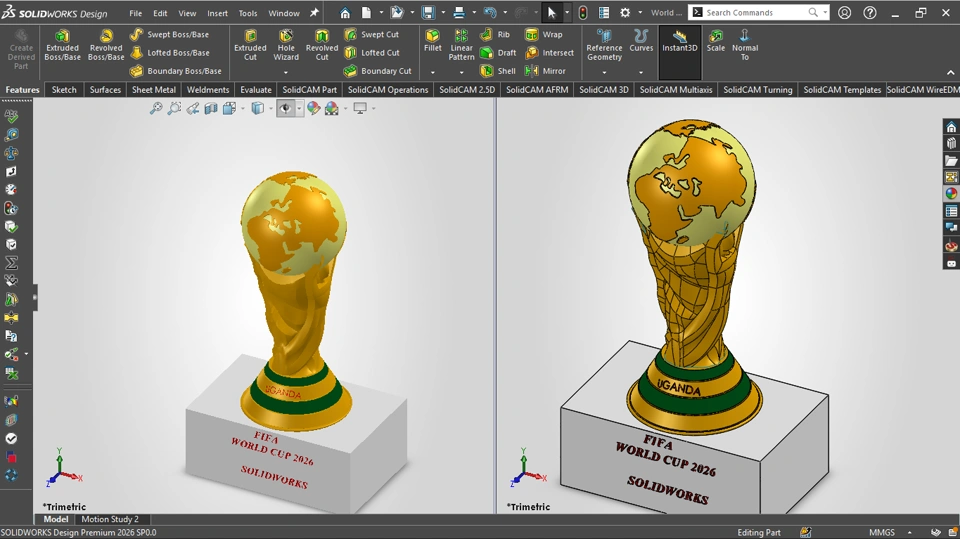Screen dimensions: 960x539
Task: Choose the Boundary Cut feature
Action: [x=378, y=71]
